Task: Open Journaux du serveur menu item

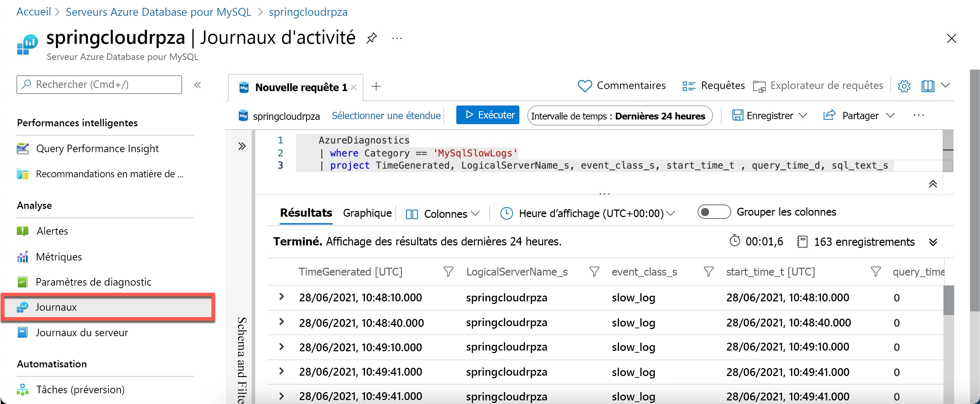Action: [x=81, y=332]
